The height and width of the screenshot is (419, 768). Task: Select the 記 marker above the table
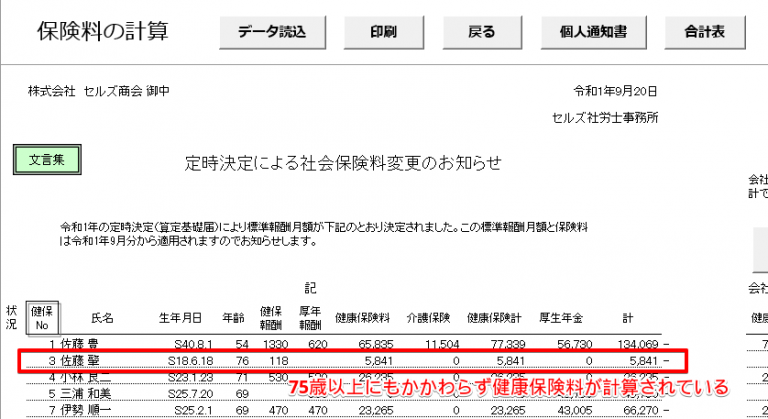[311, 288]
